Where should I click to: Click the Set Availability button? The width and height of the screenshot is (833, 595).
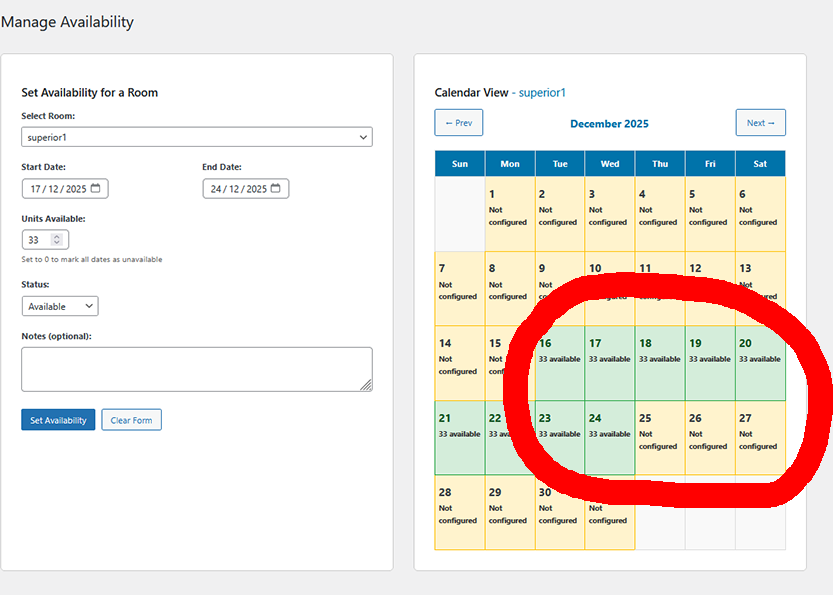point(58,420)
